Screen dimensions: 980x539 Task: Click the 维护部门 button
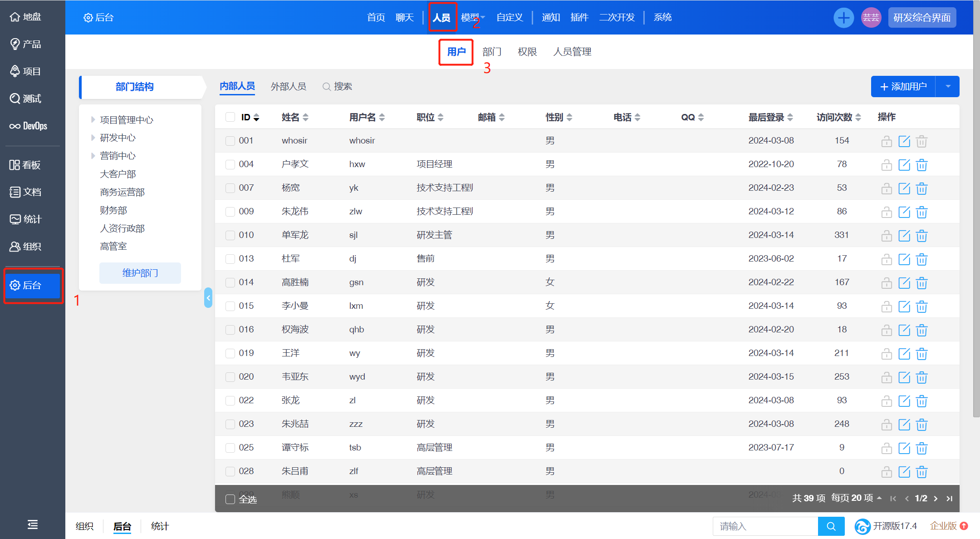click(140, 273)
